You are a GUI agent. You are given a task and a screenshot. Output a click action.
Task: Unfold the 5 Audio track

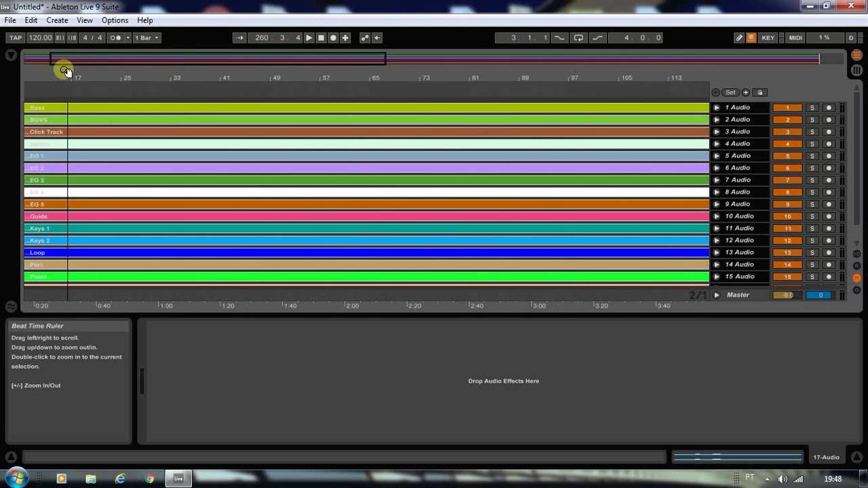click(x=717, y=156)
